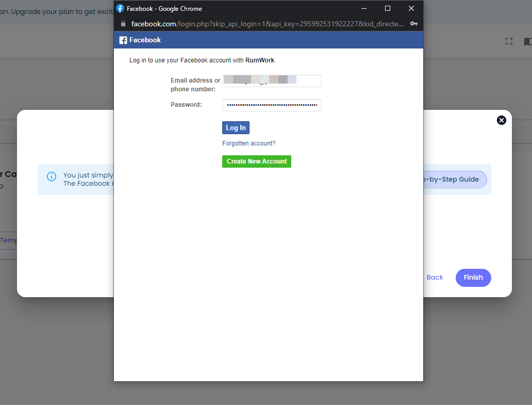Click the padlock site info icon
Image resolution: width=532 pixels, height=405 pixels.
click(x=123, y=24)
